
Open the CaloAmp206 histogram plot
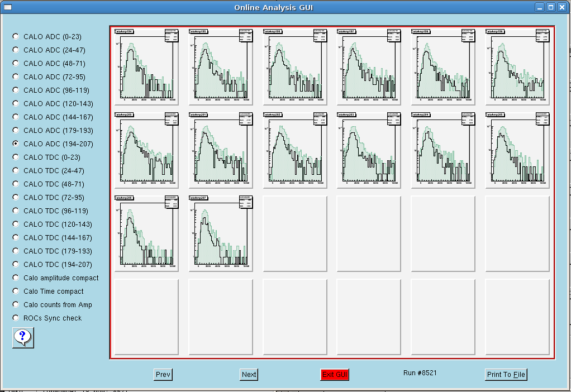146,233
